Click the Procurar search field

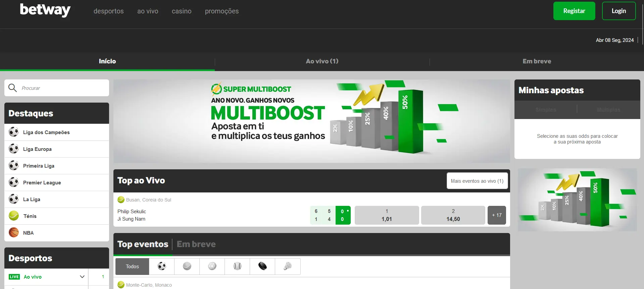[x=57, y=88]
